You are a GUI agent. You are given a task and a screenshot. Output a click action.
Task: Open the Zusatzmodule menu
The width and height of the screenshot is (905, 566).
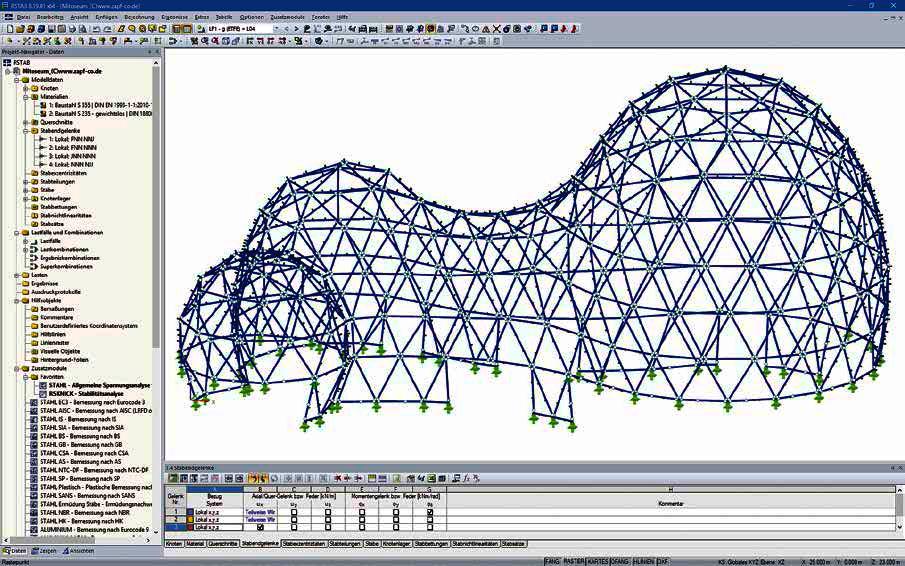point(287,17)
